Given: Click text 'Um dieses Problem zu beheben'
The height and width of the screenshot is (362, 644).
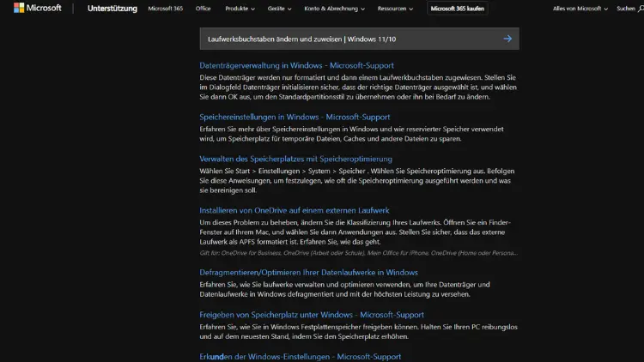Looking at the screenshot, I should [248, 222].
